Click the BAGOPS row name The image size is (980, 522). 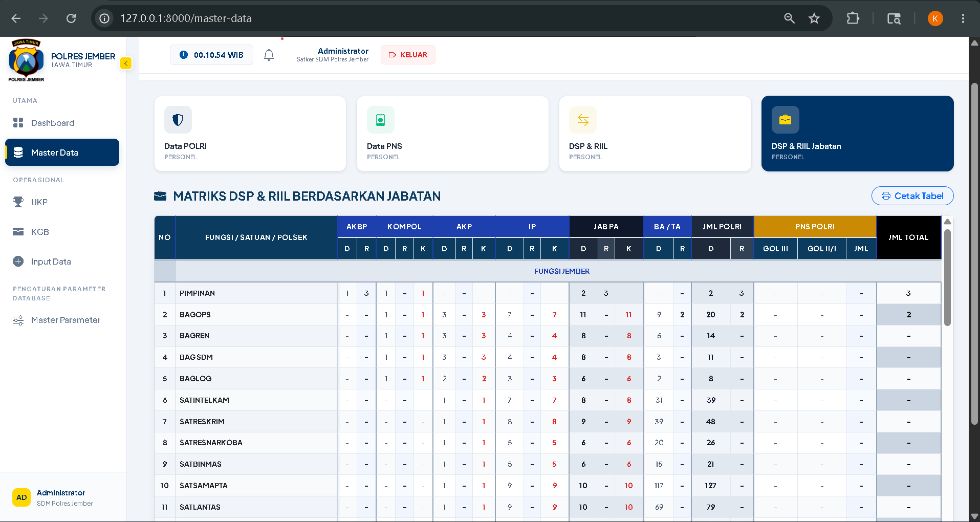[x=195, y=315]
